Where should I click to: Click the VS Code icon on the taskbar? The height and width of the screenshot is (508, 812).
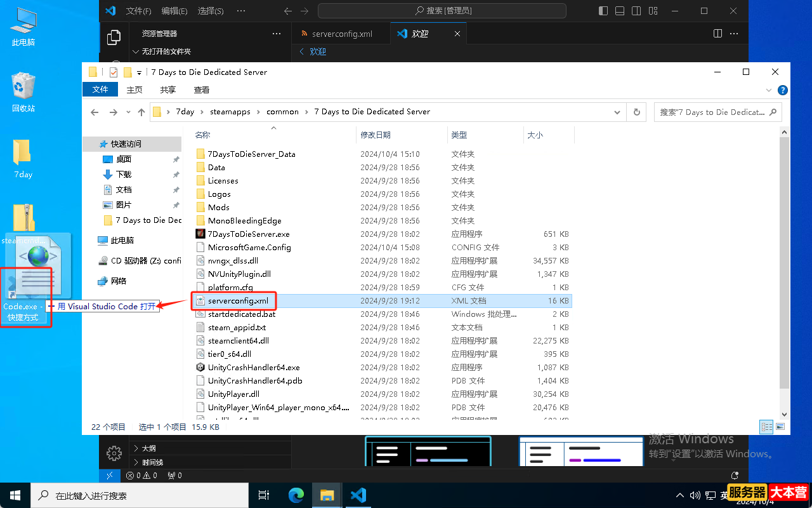[x=358, y=495]
